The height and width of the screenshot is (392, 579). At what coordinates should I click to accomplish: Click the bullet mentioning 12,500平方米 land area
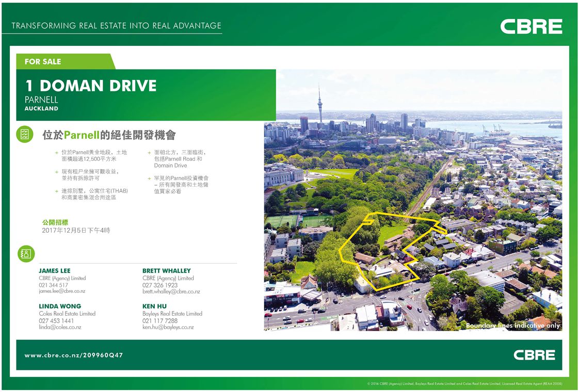tap(91, 155)
